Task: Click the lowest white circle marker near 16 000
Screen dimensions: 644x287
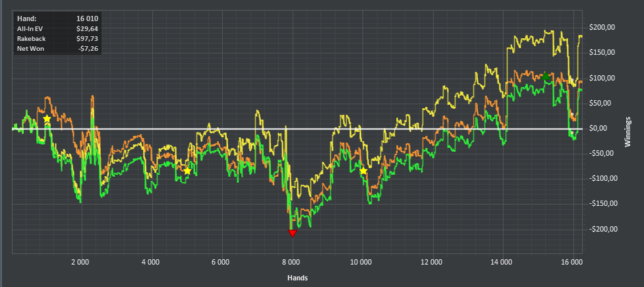Action: tap(571, 133)
